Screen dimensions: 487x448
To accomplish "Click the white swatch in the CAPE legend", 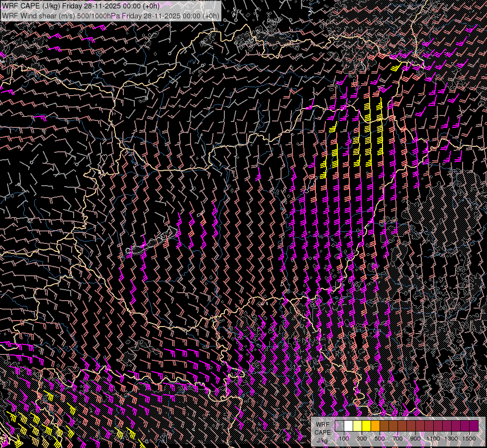I will [x=349, y=426].
